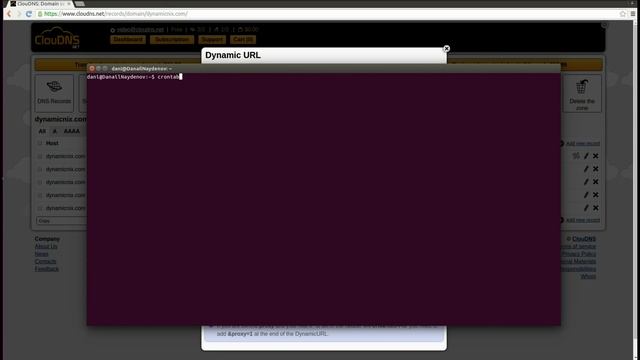Image resolution: width=640 pixels, height=360 pixels.
Task: Tick the Host header select-all checkbox
Action: tap(40, 143)
